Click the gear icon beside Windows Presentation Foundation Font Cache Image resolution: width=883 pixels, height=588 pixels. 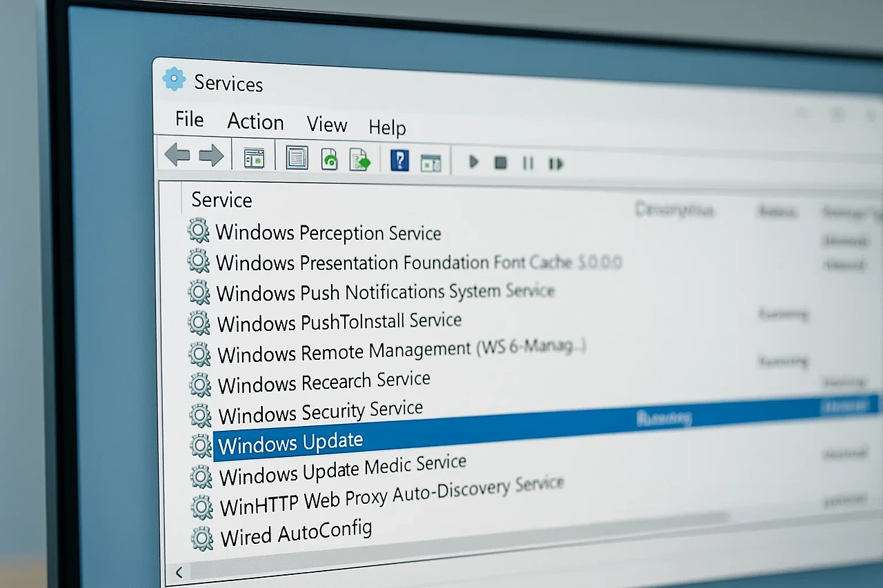coord(199,261)
